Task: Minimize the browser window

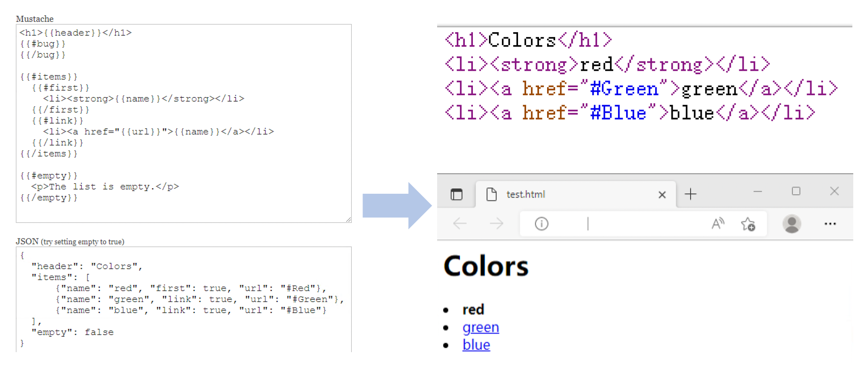Action: click(758, 192)
